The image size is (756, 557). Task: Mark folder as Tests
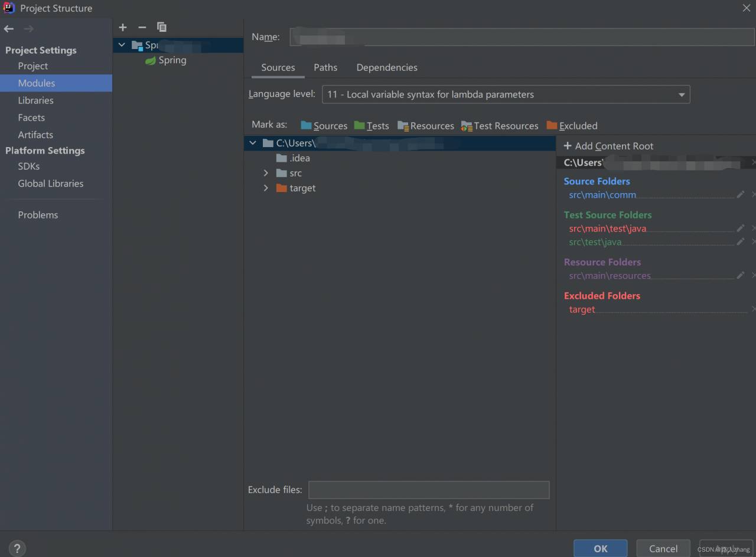click(372, 126)
